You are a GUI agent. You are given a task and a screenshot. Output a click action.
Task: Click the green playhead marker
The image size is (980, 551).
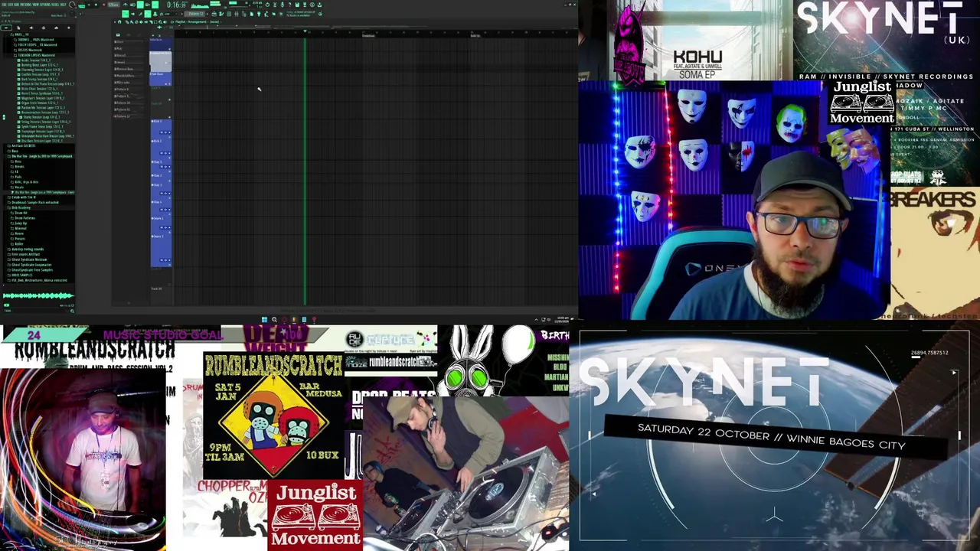pos(305,31)
